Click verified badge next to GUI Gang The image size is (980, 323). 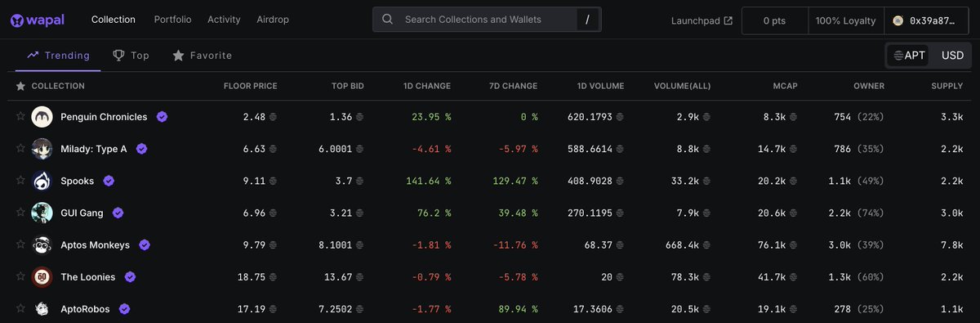click(x=118, y=213)
